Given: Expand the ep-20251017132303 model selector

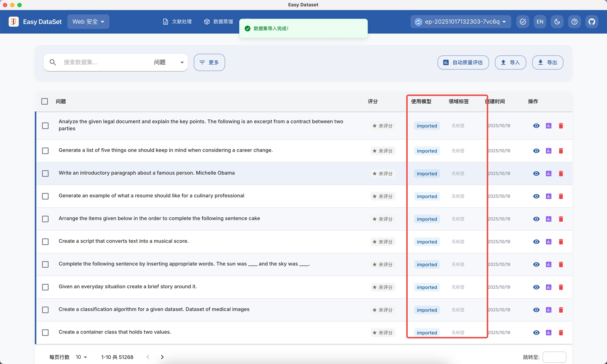Looking at the screenshot, I should coord(461,22).
